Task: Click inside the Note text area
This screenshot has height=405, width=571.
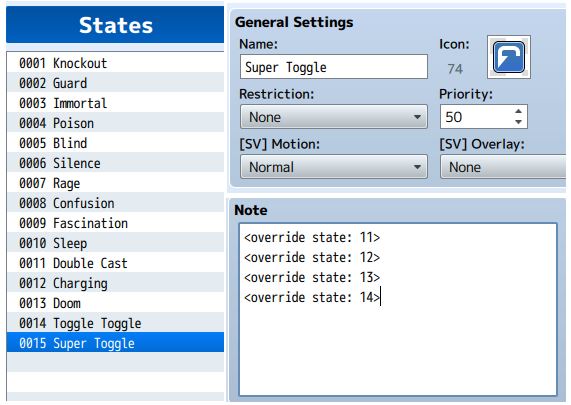Action: [x=398, y=310]
